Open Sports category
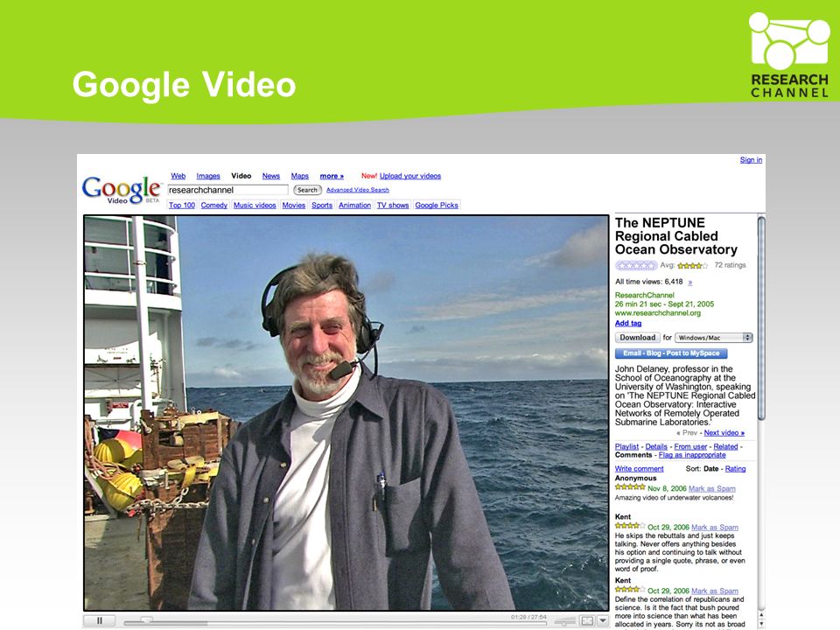The height and width of the screenshot is (630, 840). [322, 205]
